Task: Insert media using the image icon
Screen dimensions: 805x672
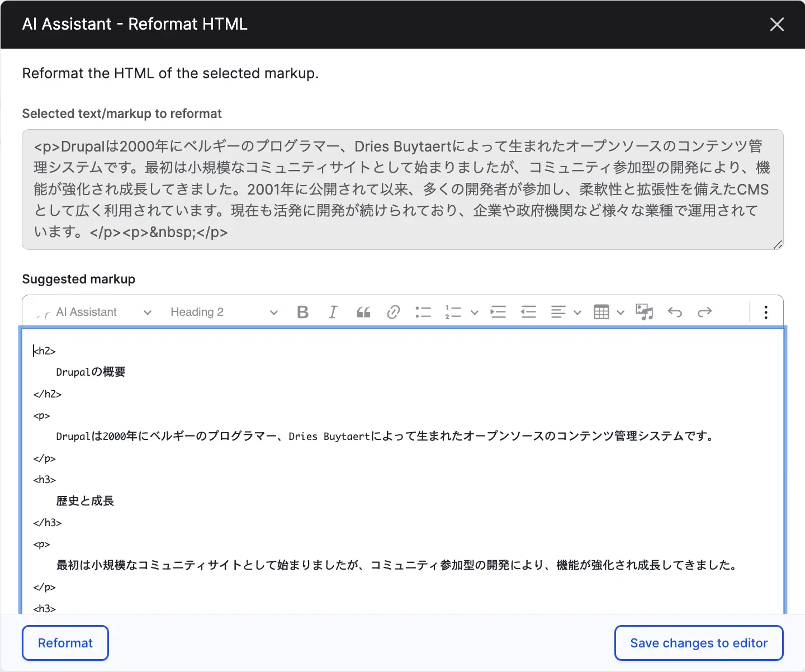Action: 645,312
